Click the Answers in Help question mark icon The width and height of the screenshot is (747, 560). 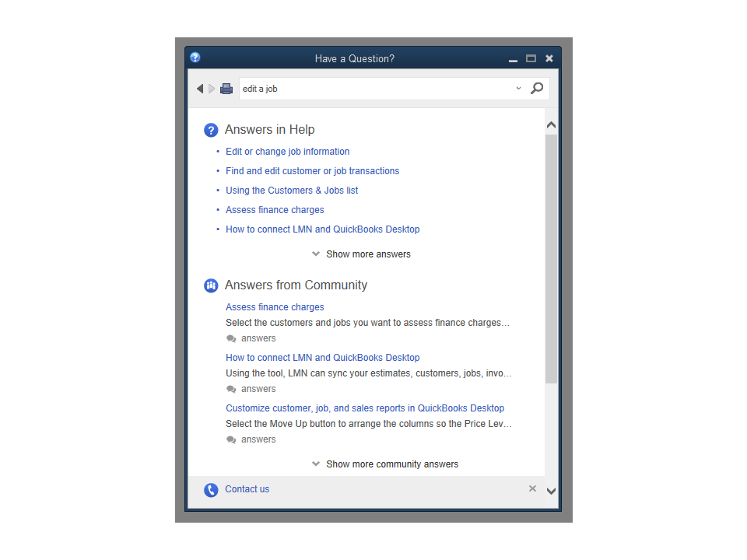coord(211,130)
